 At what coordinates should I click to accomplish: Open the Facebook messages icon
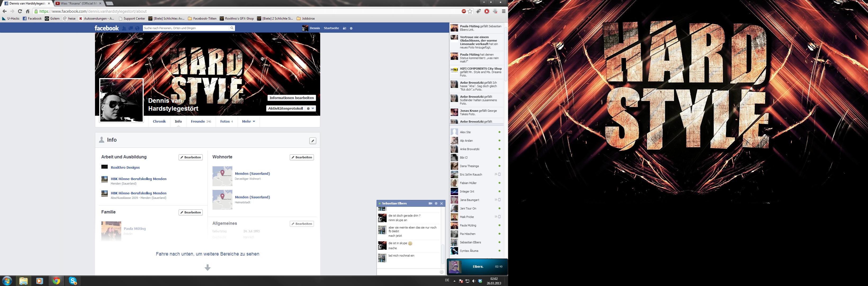click(x=131, y=28)
